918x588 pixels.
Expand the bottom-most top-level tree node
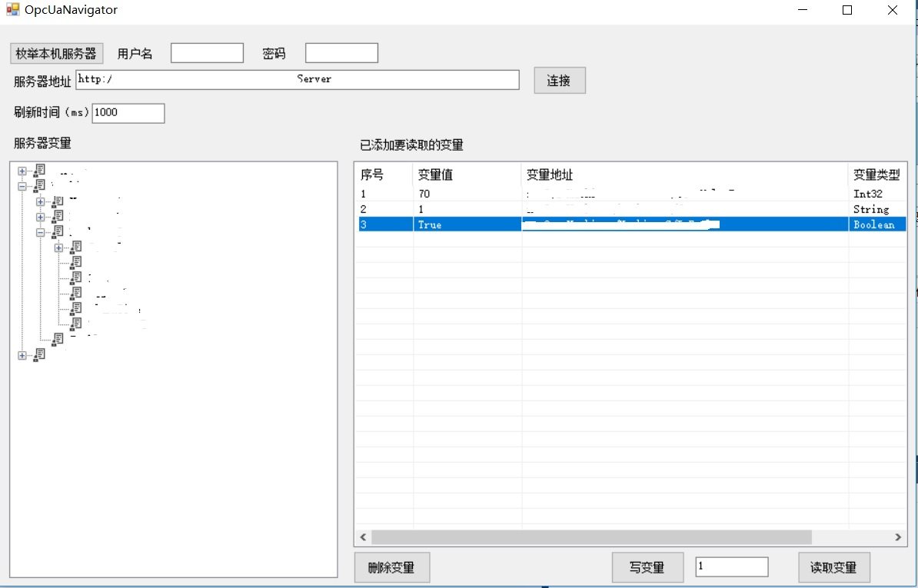click(22, 355)
